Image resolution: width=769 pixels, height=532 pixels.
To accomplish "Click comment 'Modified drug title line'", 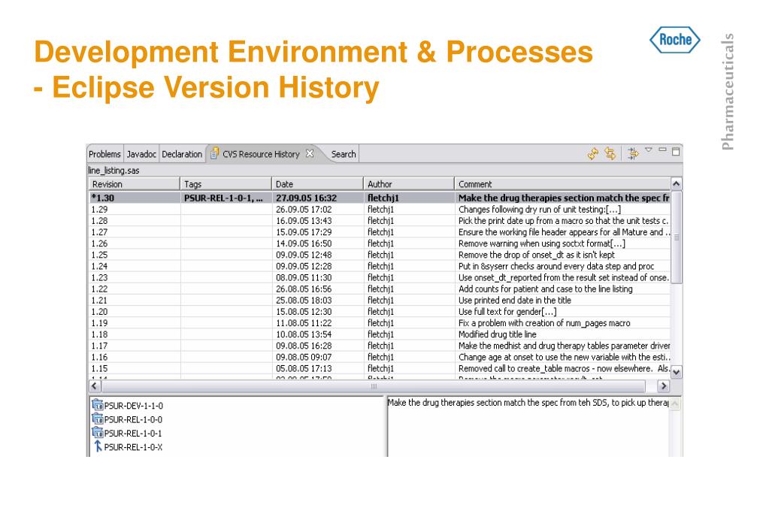I will click(498, 334).
